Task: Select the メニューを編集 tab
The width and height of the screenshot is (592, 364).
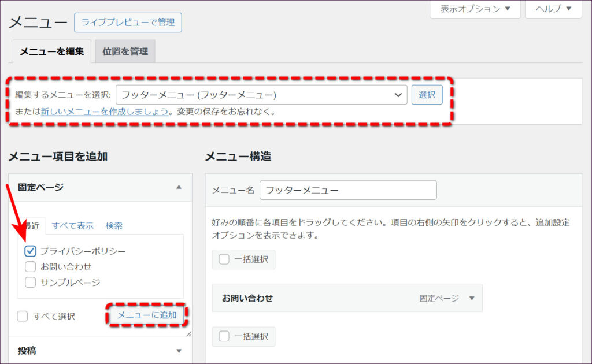Action: click(x=51, y=51)
